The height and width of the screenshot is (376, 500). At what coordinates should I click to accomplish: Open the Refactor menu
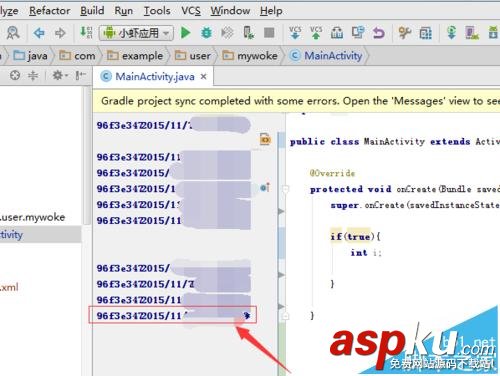pos(49,11)
